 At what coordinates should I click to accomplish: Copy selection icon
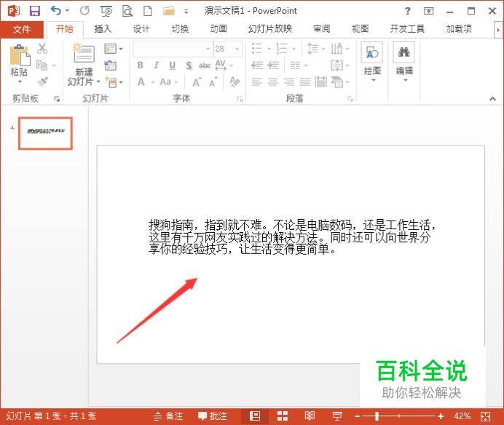click(x=42, y=65)
